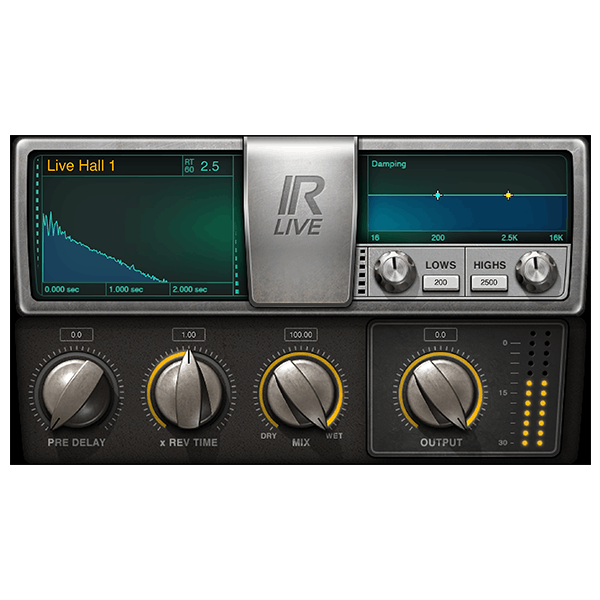Click the Highs frequency value 2500

coord(490,283)
